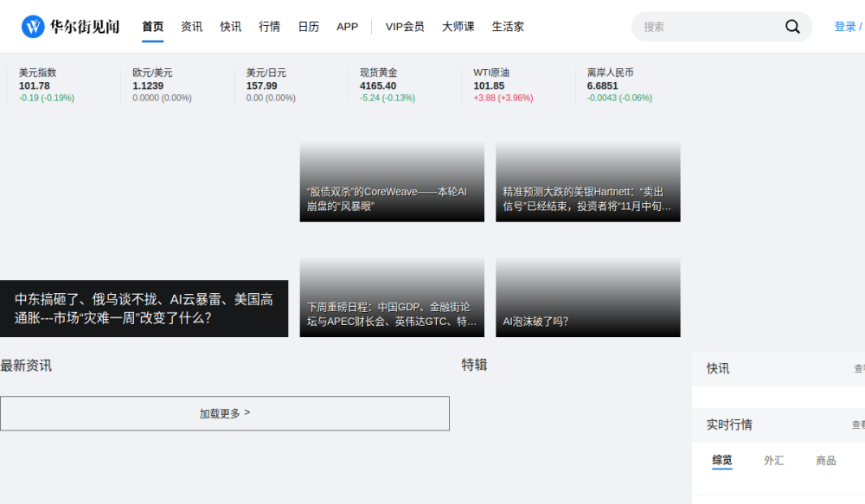Click the 登录 link
Image resolution: width=865 pixels, height=504 pixels.
pos(844,27)
